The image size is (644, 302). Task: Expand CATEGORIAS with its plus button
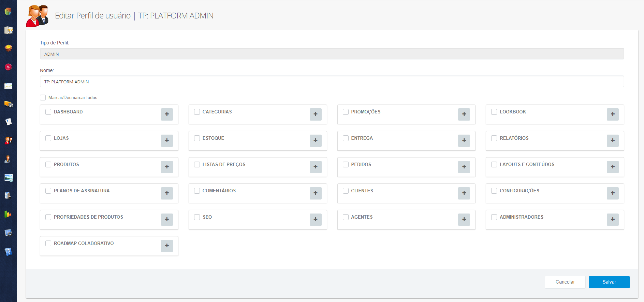pos(316,114)
